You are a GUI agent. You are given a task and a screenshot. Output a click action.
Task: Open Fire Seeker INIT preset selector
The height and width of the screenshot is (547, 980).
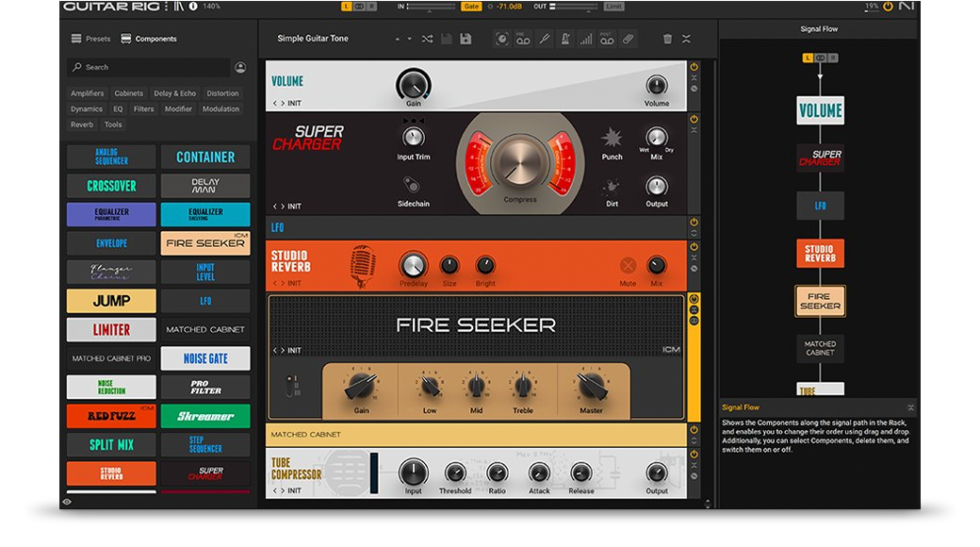[294, 351]
